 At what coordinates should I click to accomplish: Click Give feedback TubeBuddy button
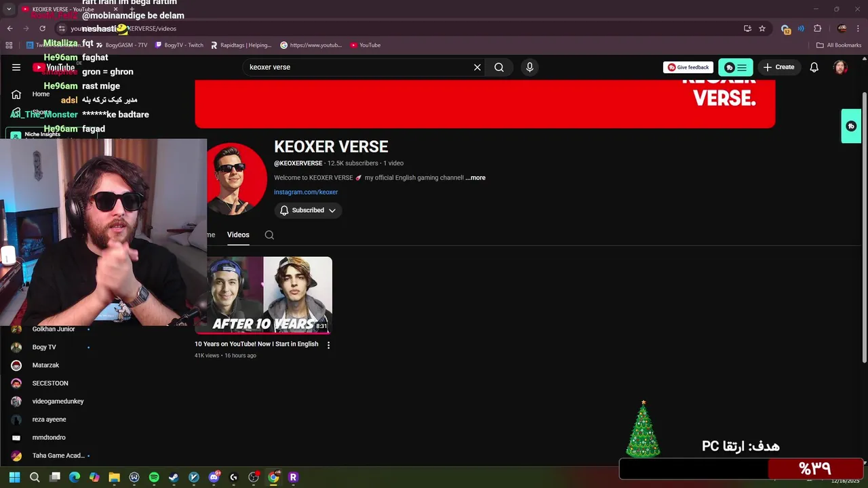point(688,67)
